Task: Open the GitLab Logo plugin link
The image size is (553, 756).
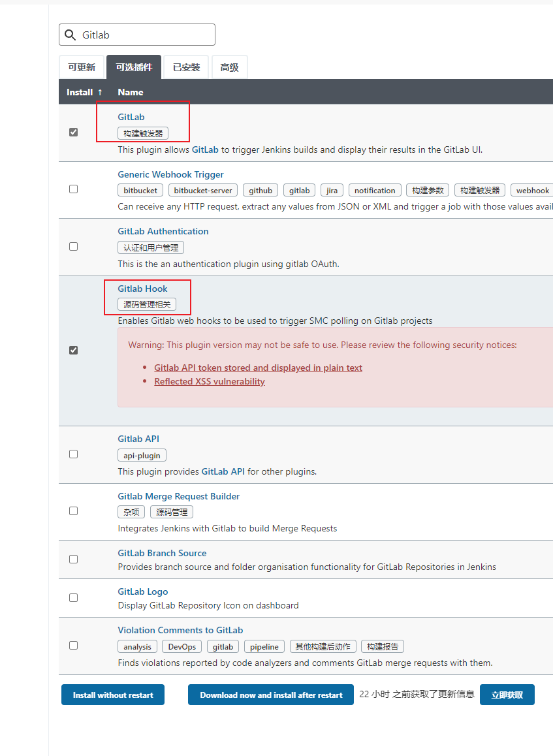Action: click(x=143, y=591)
